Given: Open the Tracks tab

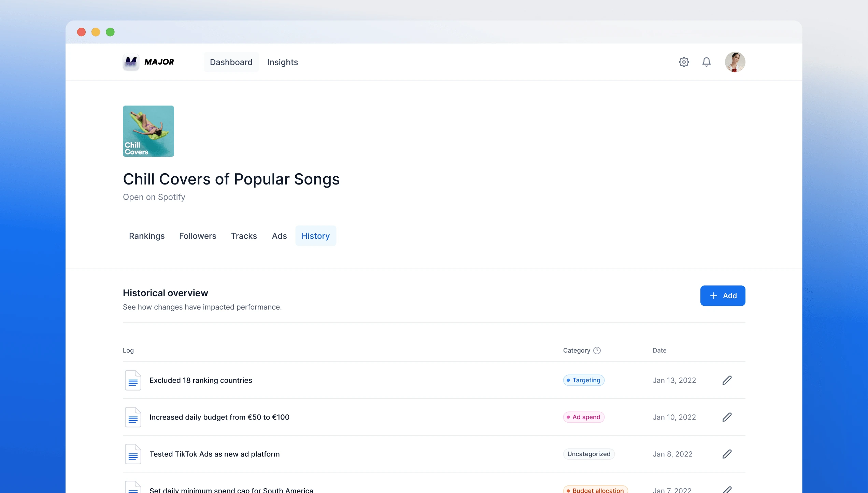Looking at the screenshot, I should pyautogui.click(x=244, y=236).
